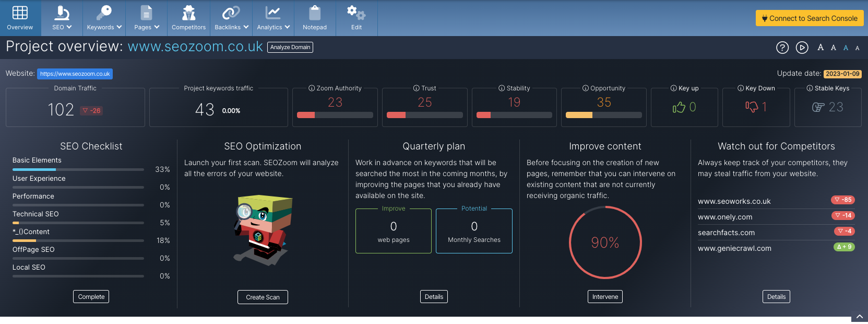Screen dimensions: 868x324
Task: Click the help question mark icon
Action: click(x=782, y=48)
